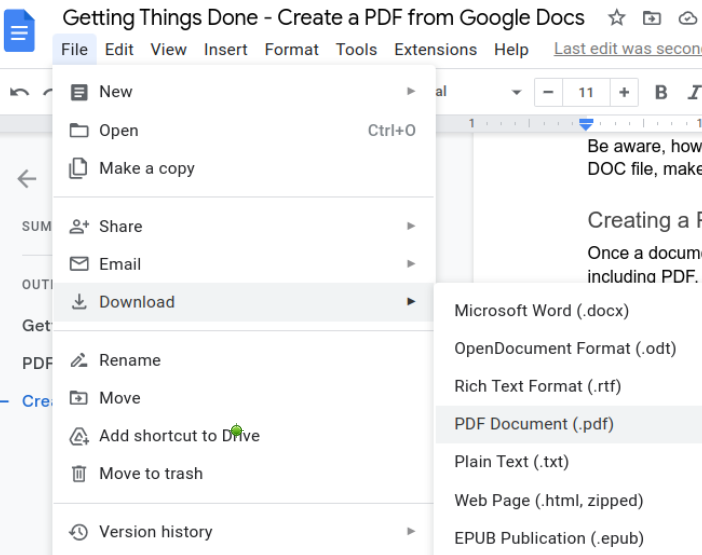Click the document title text
The height and width of the screenshot is (555, 702).
point(323,18)
